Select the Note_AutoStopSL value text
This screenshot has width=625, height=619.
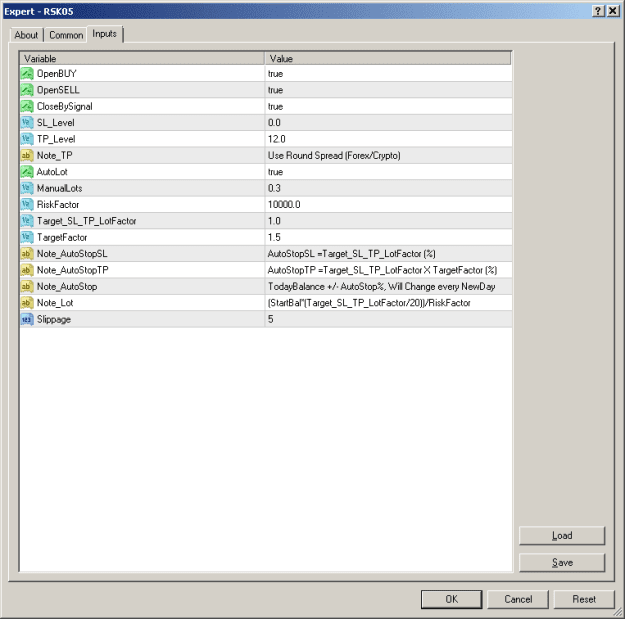pos(352,253)
